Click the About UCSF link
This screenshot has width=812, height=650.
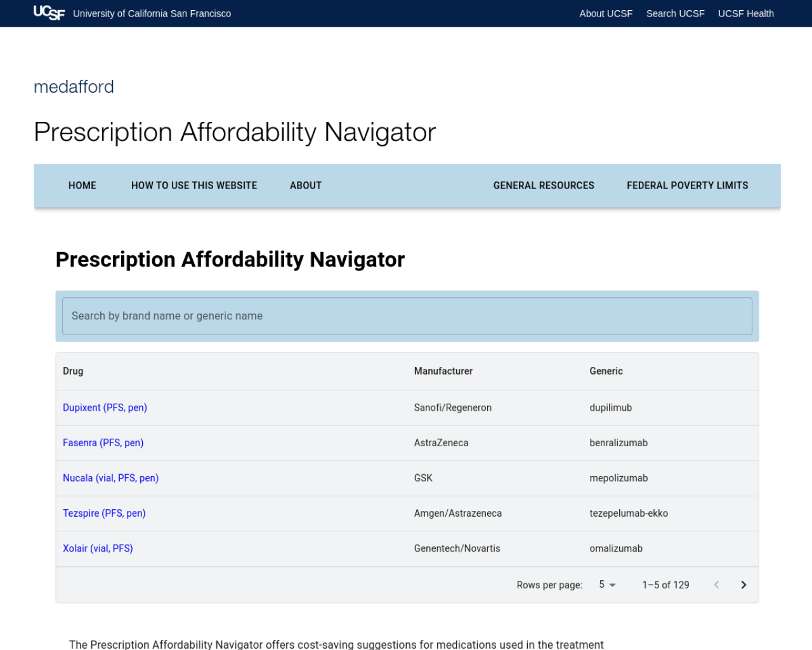pyautogui.click(x=606, y=13)
